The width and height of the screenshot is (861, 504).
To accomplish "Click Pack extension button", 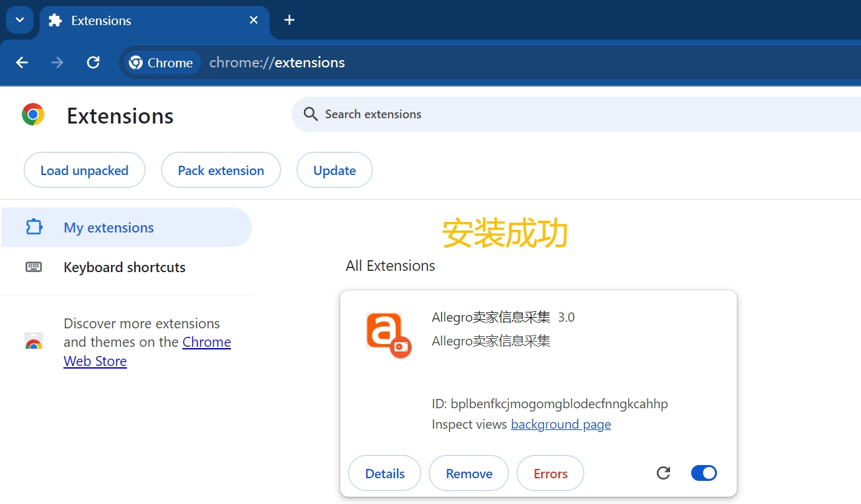I will [221, 170].
